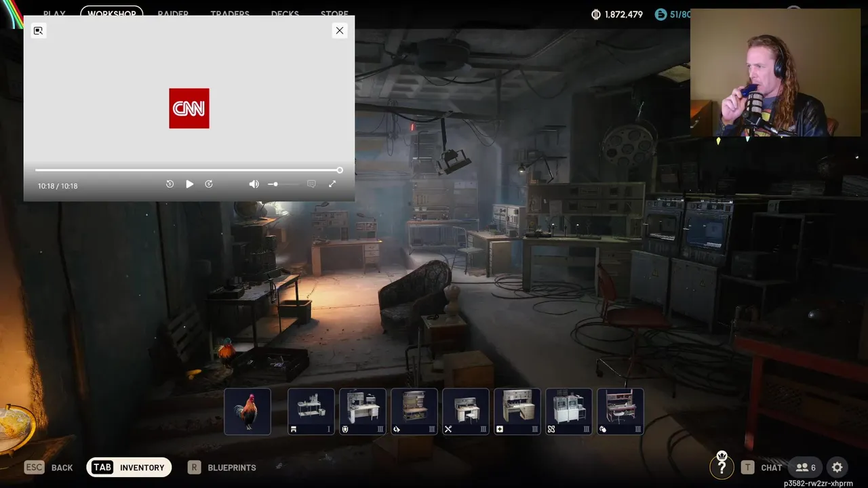Click the pop-out icon in the video overlay
Viewport: 868px width, 488px height.
[x=38, y=30]
